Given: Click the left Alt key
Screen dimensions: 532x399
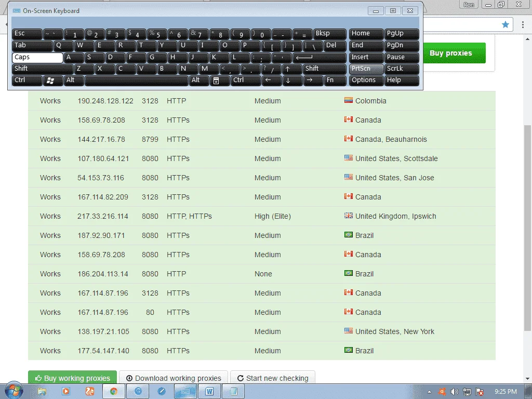Looking at the screenshot, I should 74,81.
